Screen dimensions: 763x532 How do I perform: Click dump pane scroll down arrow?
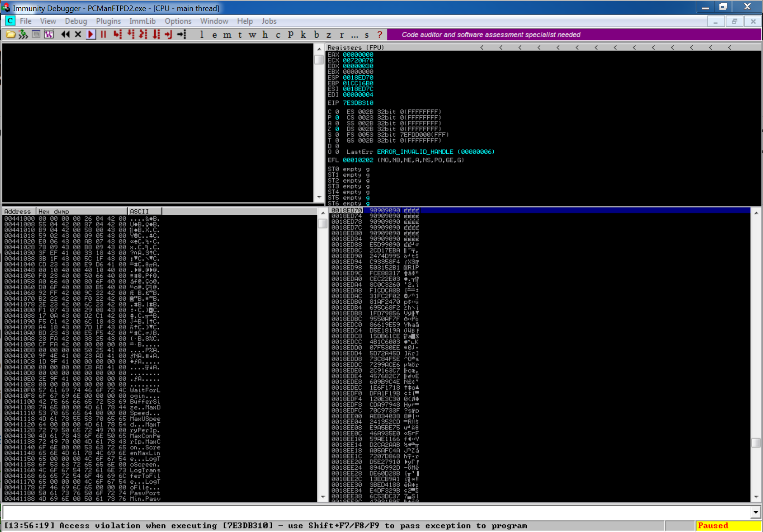point(323,497)
